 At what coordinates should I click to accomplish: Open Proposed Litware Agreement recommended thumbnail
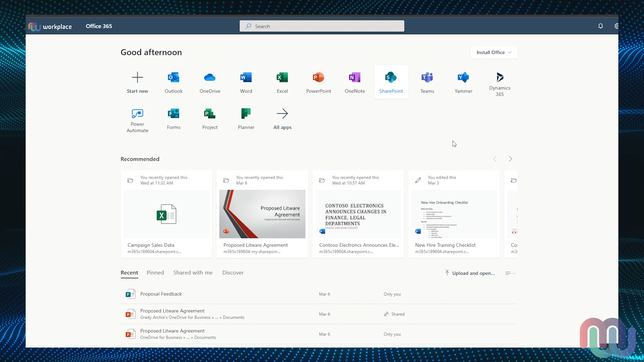click(262, 214)
